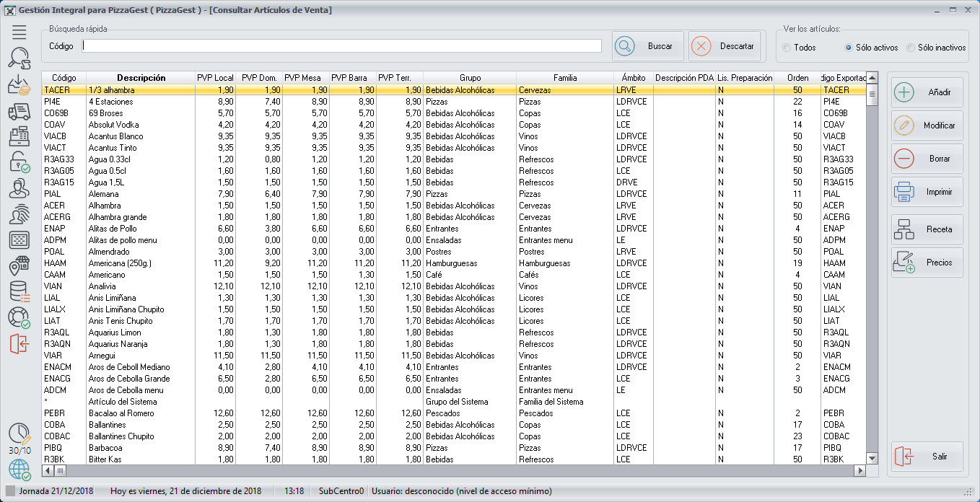Open Receta for the selected article
Viewport: 980px width, 502px height.
click(927, 229)
